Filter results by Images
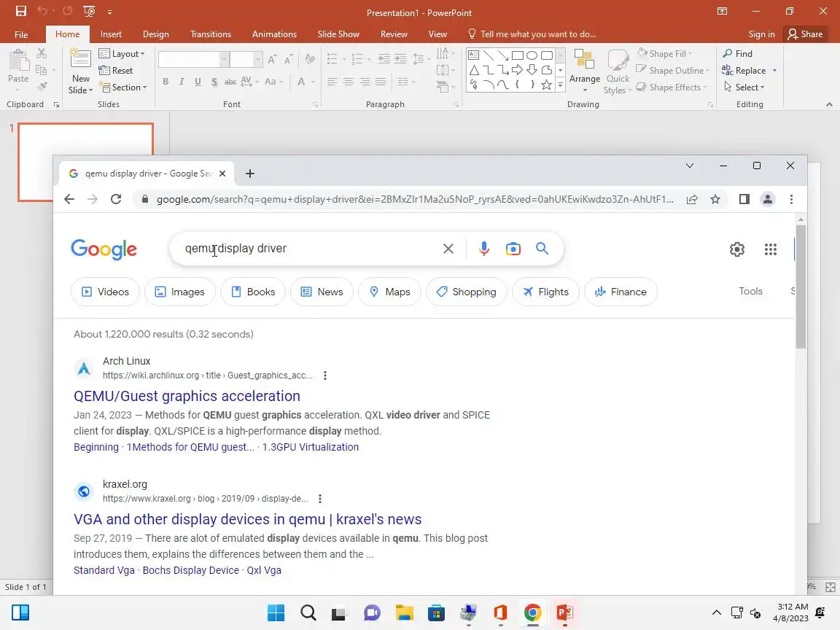This screenshot has height=630, width=840. (x=179, y=292)
